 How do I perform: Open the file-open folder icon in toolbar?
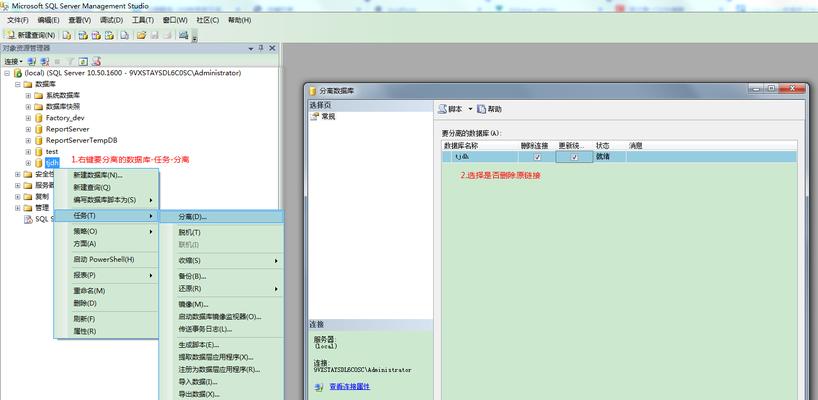click(x=141, y=35)
